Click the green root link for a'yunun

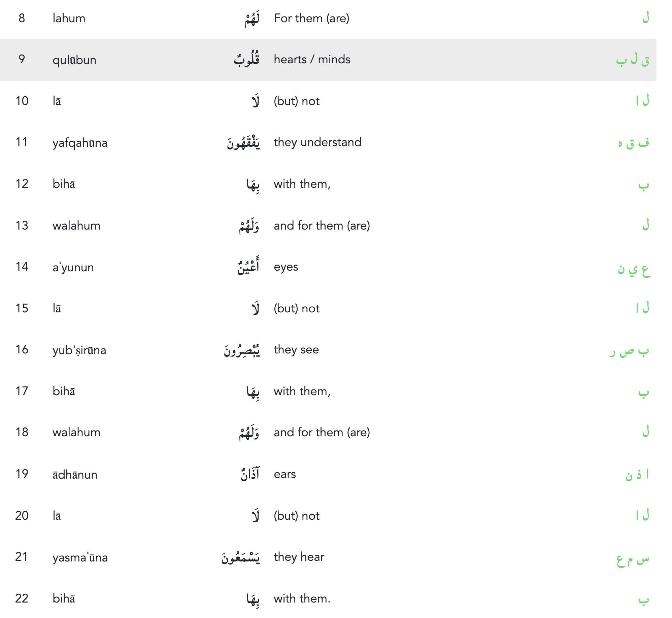tap(634, 269)
